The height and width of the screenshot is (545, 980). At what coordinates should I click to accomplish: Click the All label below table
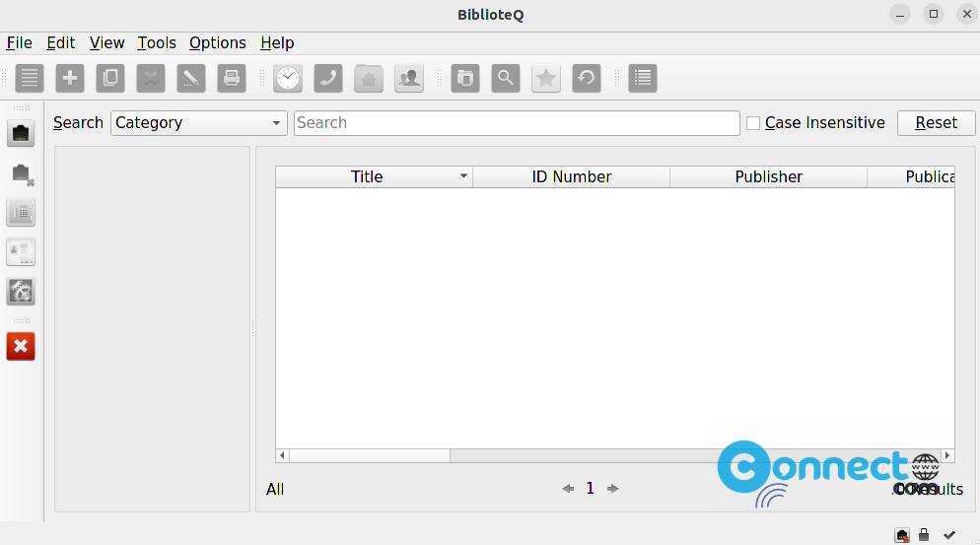275,490
